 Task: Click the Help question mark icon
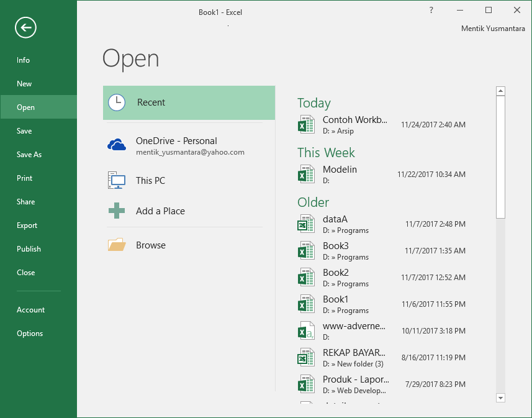click(x=431, y=10)
